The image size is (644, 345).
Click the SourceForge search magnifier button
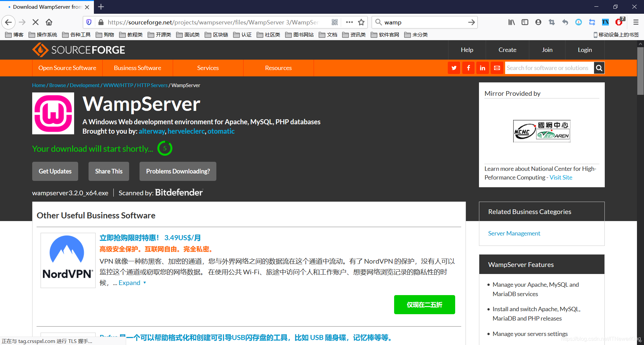(599, 68)
